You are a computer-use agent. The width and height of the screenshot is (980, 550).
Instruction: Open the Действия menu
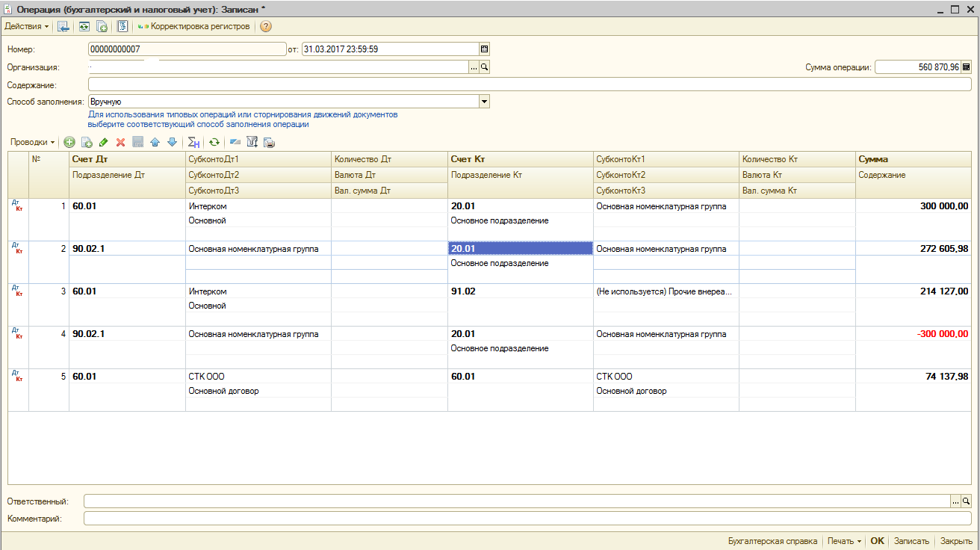(x=27, y=26)
